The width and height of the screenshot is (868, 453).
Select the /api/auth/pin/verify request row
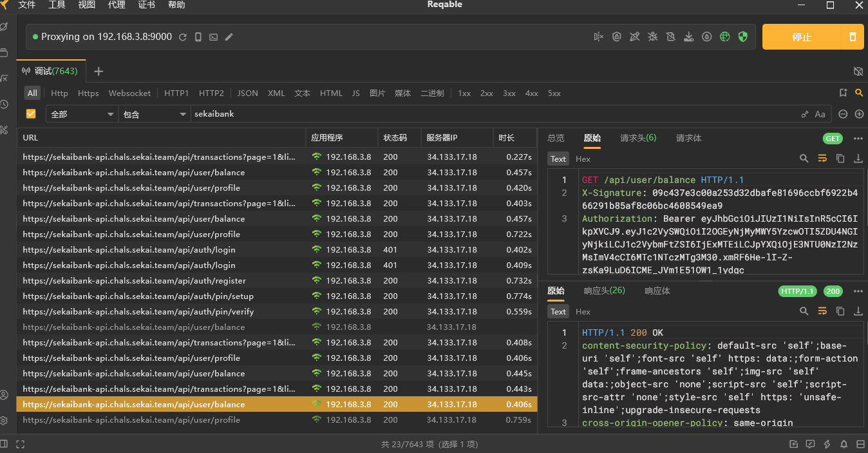277,311
